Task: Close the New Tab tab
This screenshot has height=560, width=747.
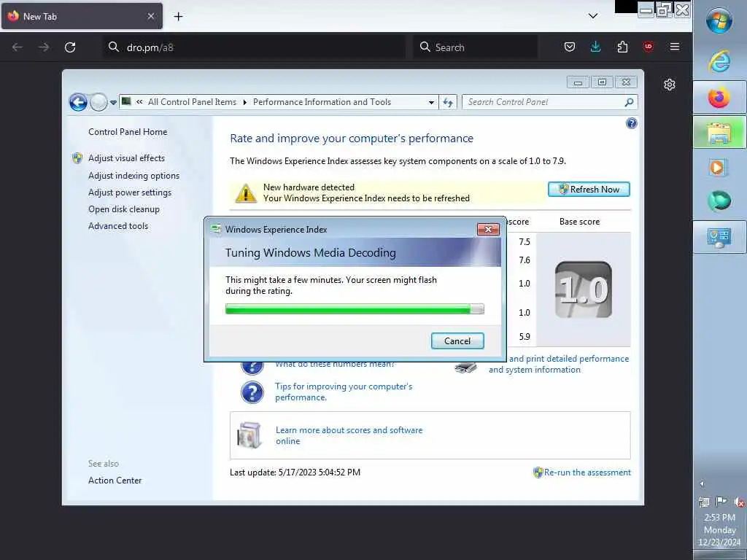Action: click(x=150, y=16)
